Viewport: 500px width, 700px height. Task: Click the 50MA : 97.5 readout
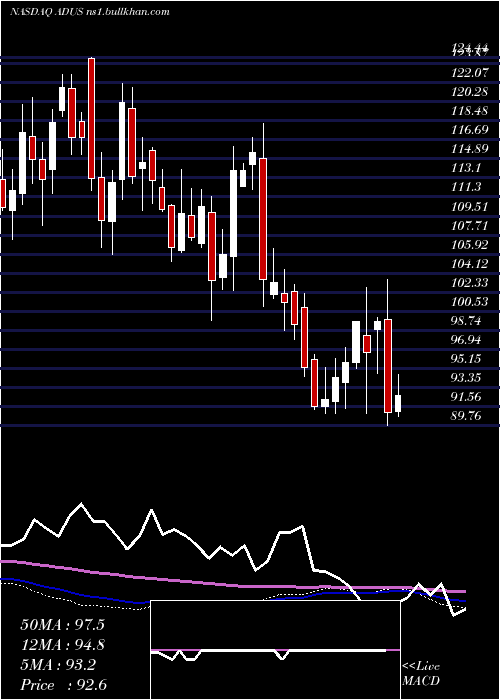(63, 625)
